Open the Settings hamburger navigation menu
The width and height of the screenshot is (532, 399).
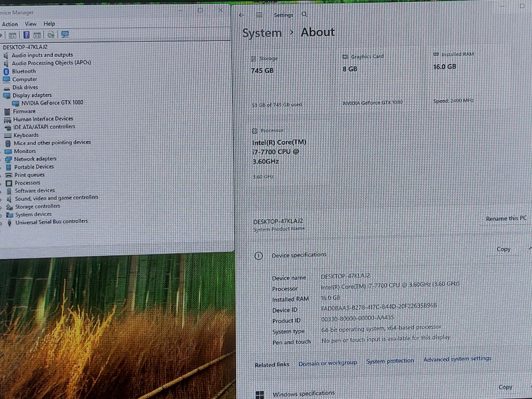259,15
